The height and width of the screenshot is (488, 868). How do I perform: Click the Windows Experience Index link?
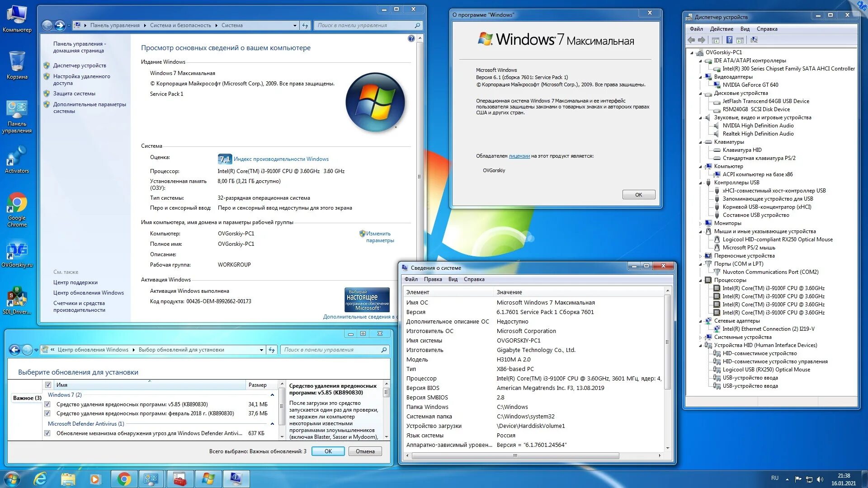(x=281, y=159)
